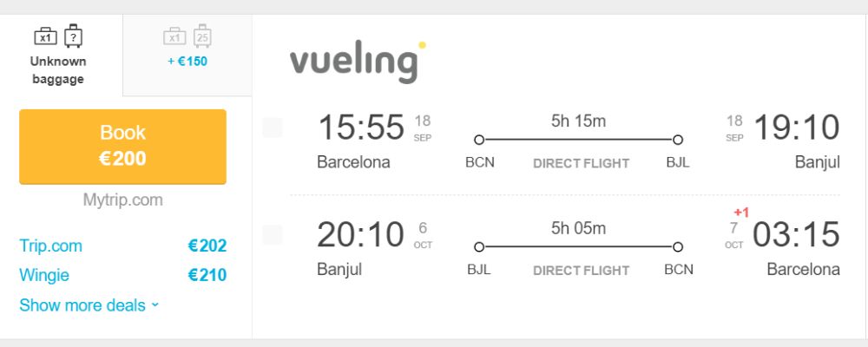Click the BJL arrival dot on outbound route

click(678, 140)
